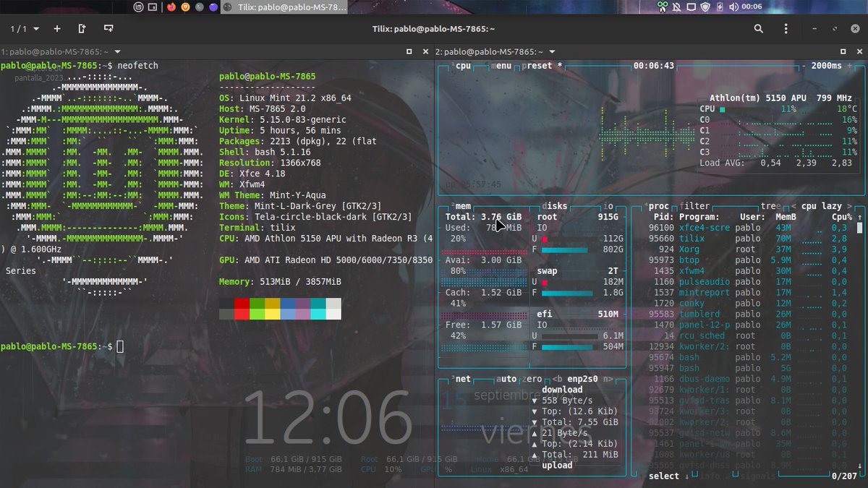Open the Tilix search icon
This screenshot has width=868, height=488.
coord(758,28)
